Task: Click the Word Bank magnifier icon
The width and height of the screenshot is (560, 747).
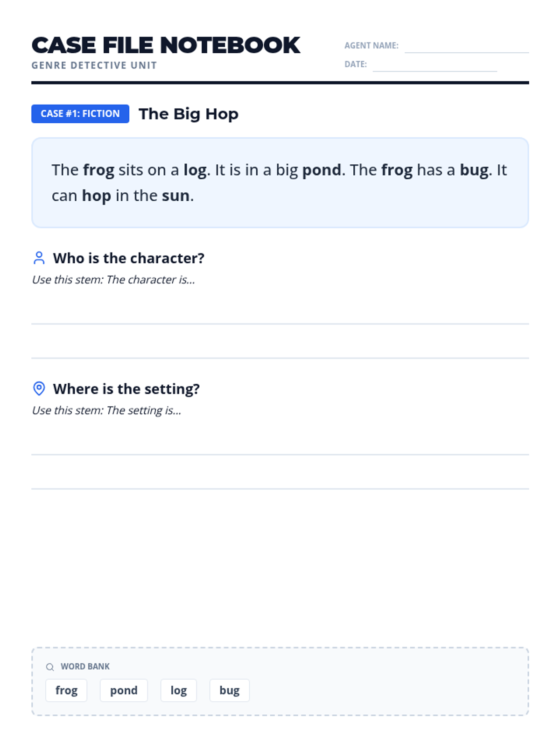Action: point(50,667)
